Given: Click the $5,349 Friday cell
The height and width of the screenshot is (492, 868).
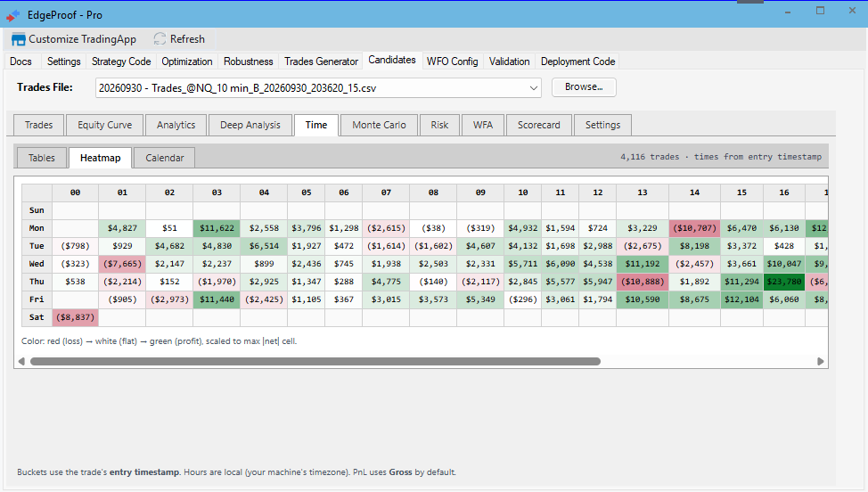Looking at the screenshot, I should tap(480, 299).
